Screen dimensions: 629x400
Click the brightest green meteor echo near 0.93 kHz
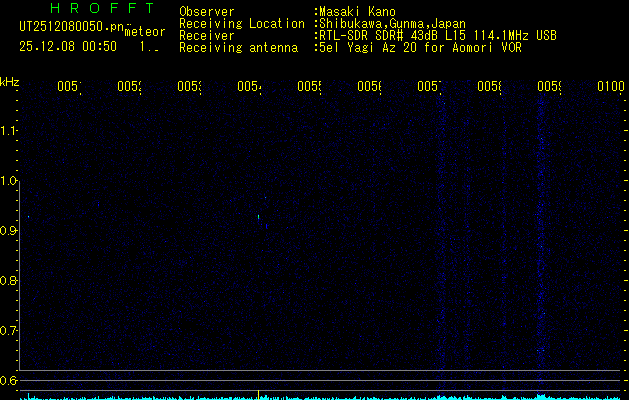258,217
